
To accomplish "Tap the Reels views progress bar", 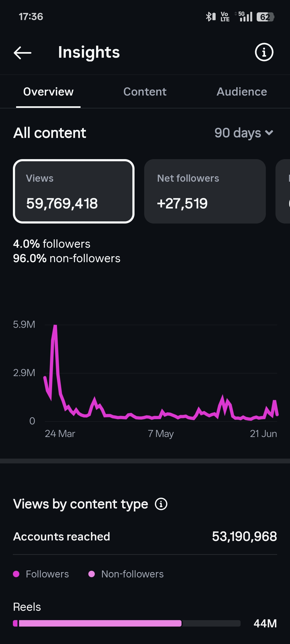I will [127, 623].
